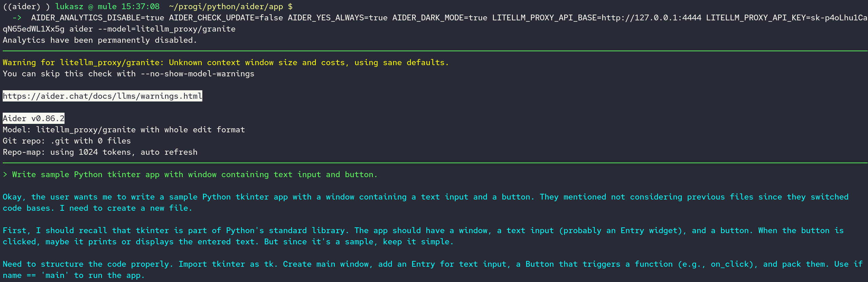Image resolution: width=868 pixels, height=282 pixels.
Task: Click the LITELLM_PROXY_API_BASE URL http://127.0.0.1:4444
Action: point(651,18)
